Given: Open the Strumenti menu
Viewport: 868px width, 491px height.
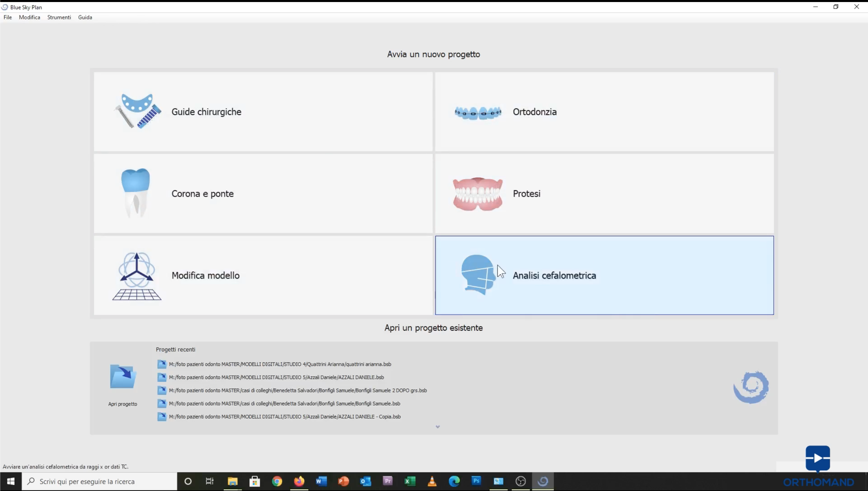Looking at the screenshot, I should (x=59, y=17).
